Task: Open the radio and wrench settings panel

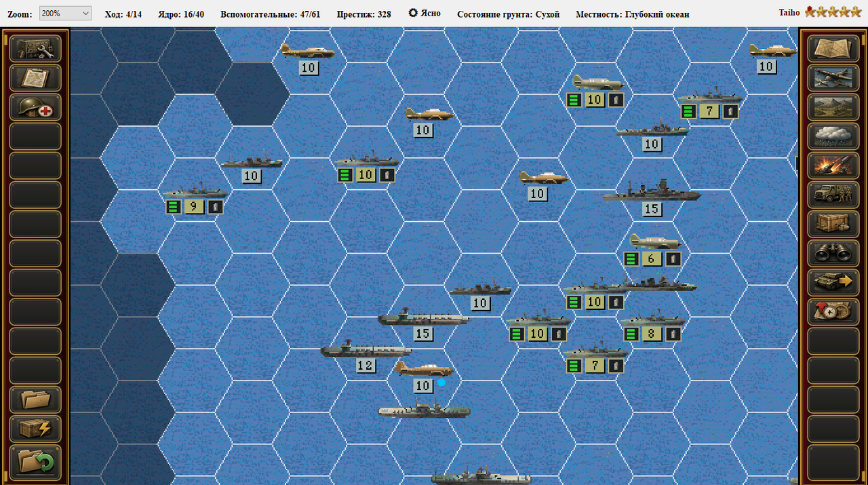Action: coord(35,49)
